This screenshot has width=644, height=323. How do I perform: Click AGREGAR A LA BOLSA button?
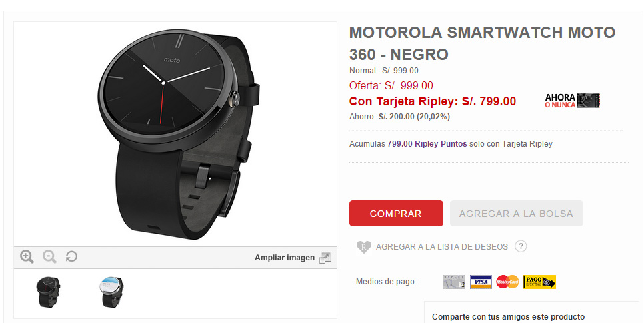(516, 213)
